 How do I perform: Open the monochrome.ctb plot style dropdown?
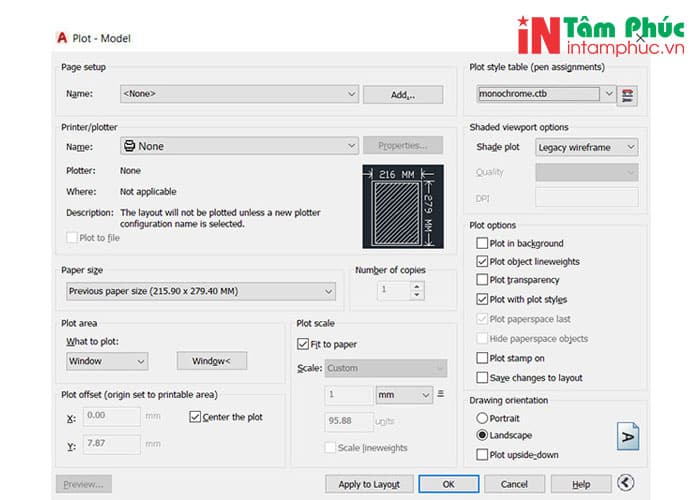(547, 94)
